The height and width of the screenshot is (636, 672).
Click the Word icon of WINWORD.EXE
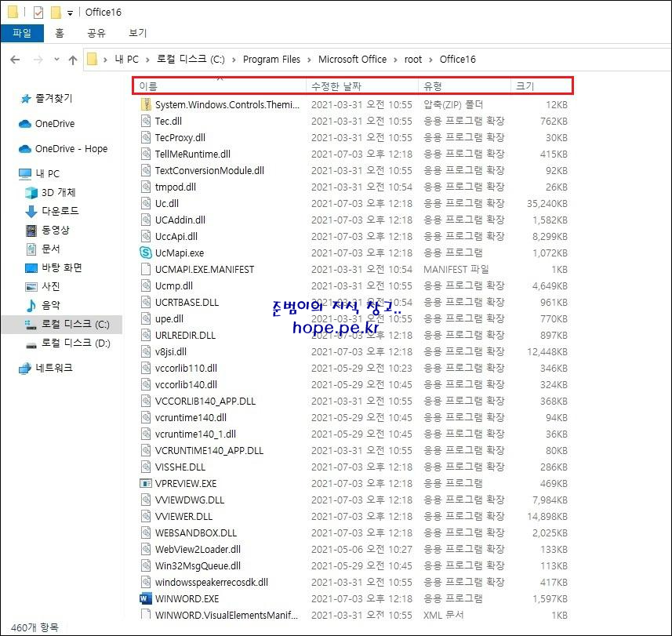146,598
